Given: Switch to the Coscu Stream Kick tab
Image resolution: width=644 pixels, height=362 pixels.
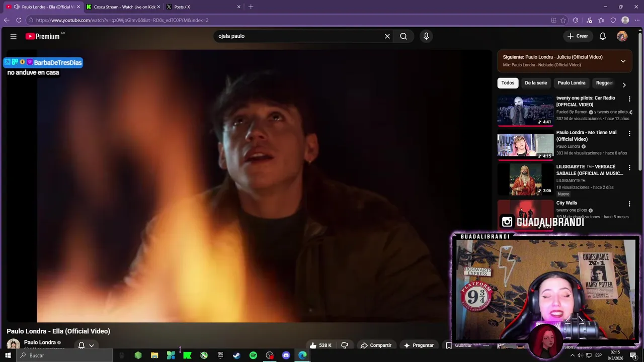Looking at the screenshot, I should (124, 7).
